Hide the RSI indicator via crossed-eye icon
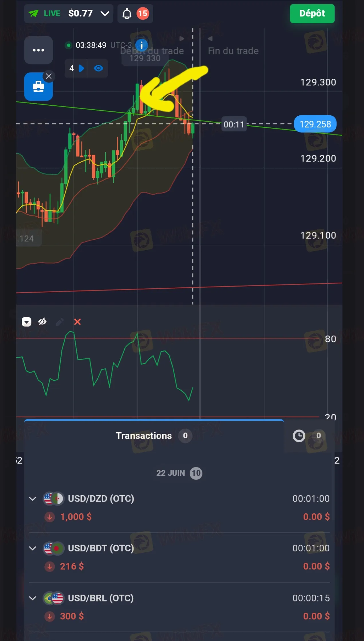 coord(42,322)
